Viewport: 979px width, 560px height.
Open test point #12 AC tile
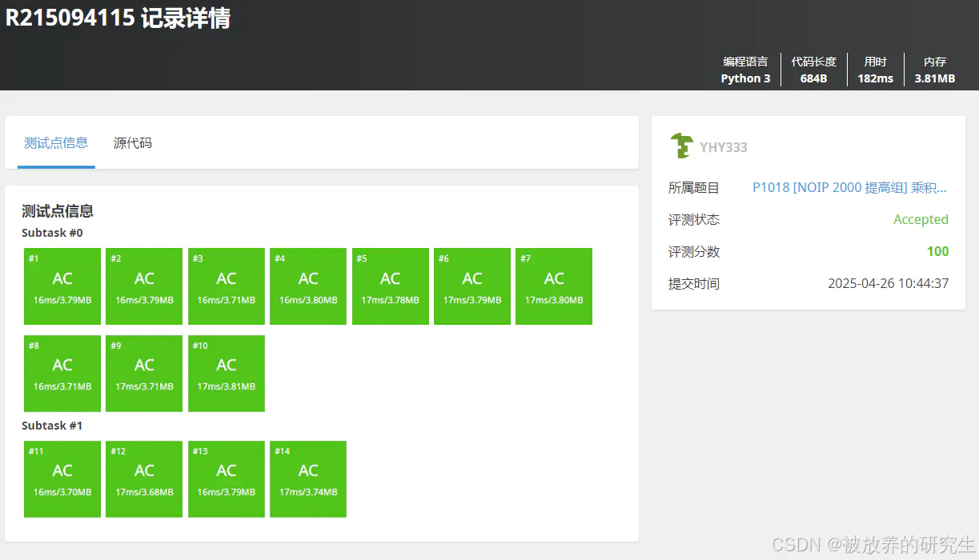tap(144, 479)
